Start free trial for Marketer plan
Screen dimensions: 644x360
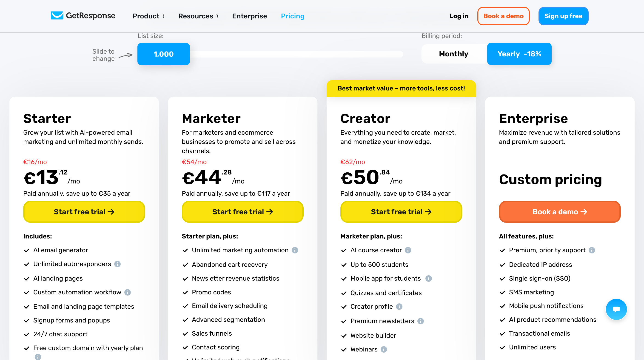tap(242, 212)
